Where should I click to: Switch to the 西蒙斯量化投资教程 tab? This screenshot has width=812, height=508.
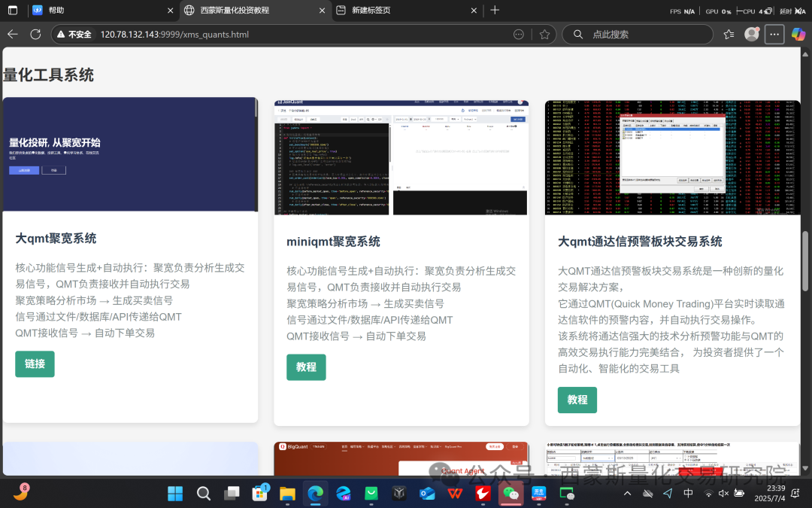(256, 11)
